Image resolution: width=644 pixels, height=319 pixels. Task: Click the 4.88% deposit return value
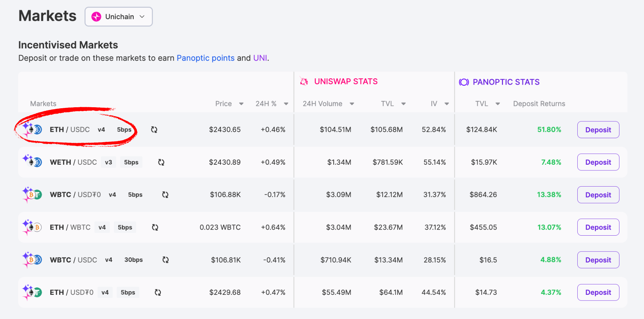(x=551, y=260)
